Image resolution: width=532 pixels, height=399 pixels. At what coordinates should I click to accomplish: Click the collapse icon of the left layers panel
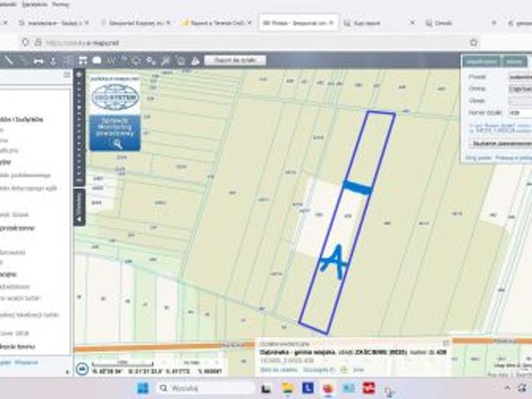point(66,74)
